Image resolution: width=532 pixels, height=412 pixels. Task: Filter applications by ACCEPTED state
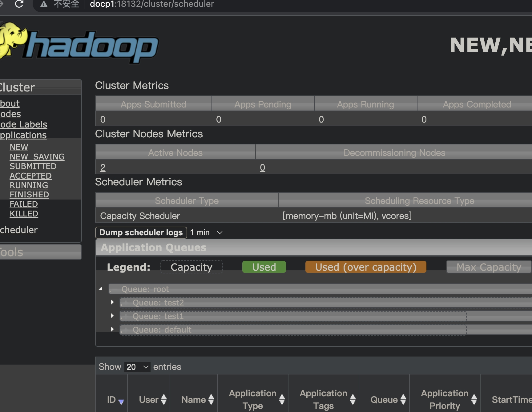[30, 176]
